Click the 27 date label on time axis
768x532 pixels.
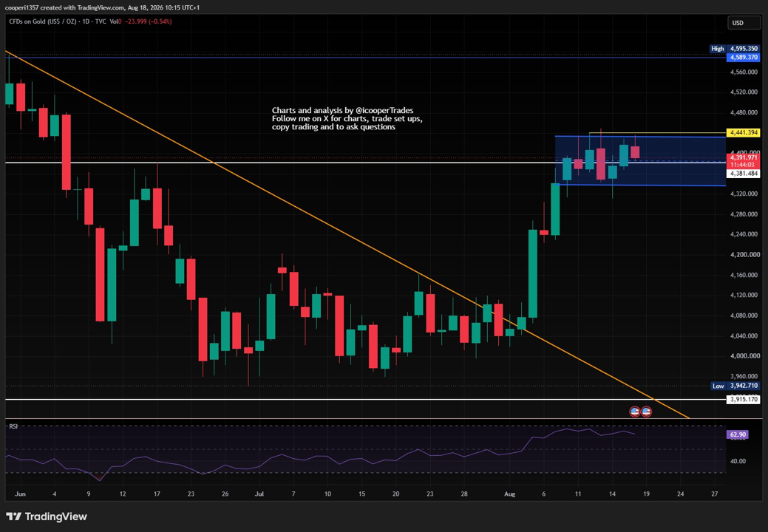point(715,494)
